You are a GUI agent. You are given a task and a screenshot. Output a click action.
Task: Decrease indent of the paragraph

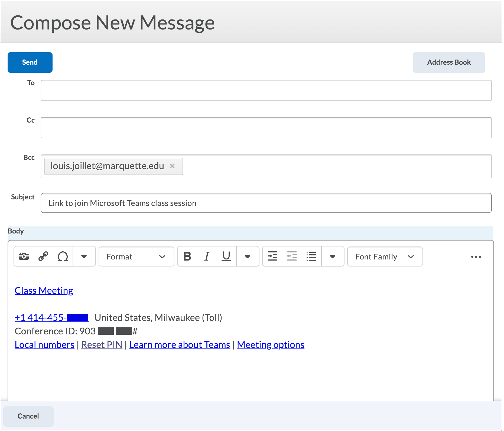click(292, 256)
